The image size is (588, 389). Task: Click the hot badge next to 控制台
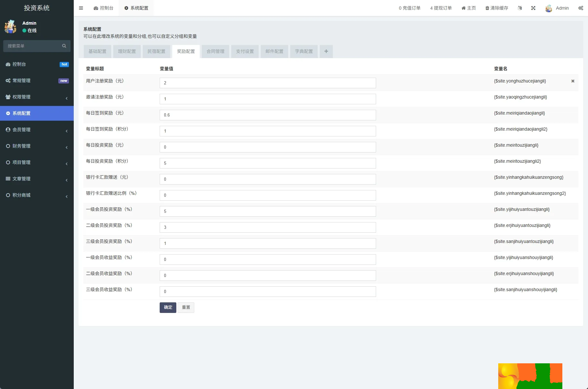[64, 65]
